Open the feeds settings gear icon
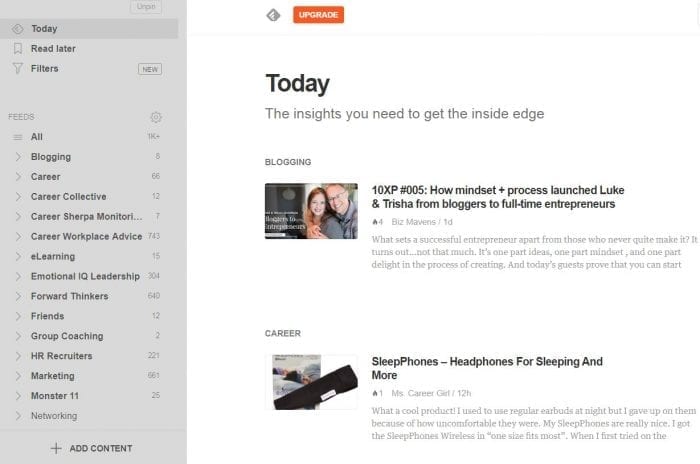Screen dimensions: 700x464 point(156,117)
